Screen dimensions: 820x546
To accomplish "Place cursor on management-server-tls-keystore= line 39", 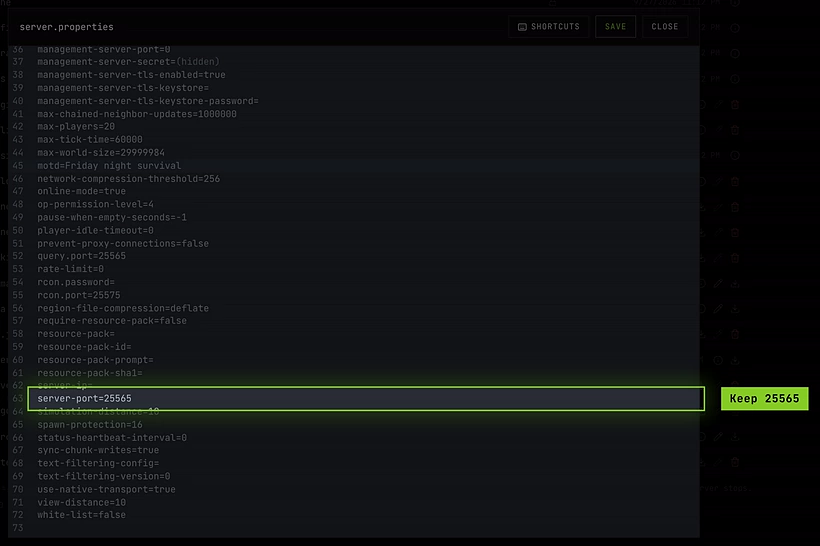I will [x=123, y=88].
